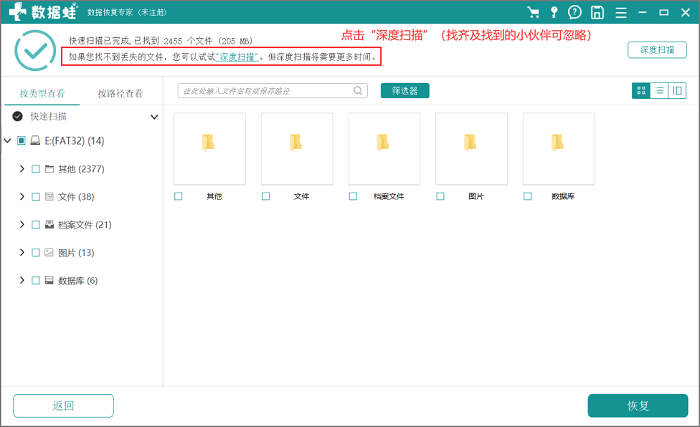Open the help question mark icon
700x427 pixels.
(575, 13)
